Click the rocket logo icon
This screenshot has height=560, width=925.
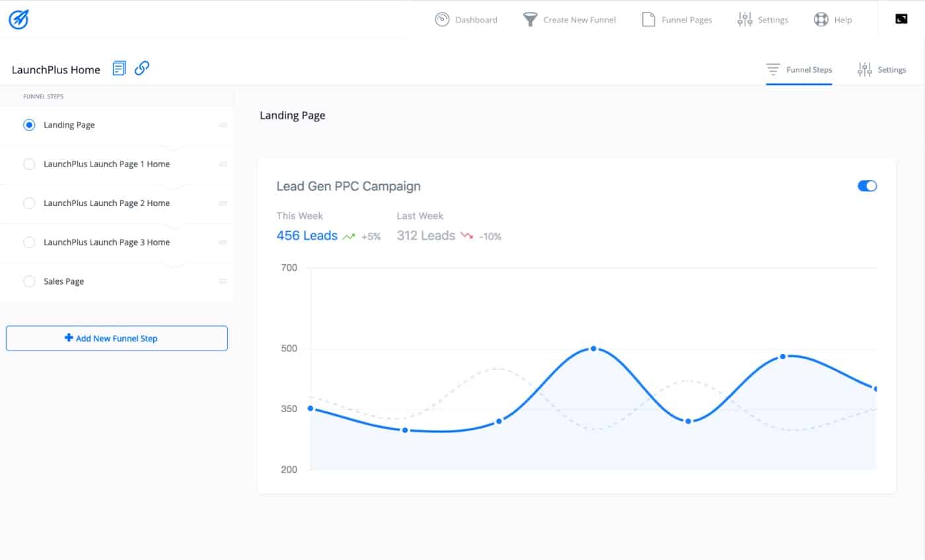click(x=18, y=20)
